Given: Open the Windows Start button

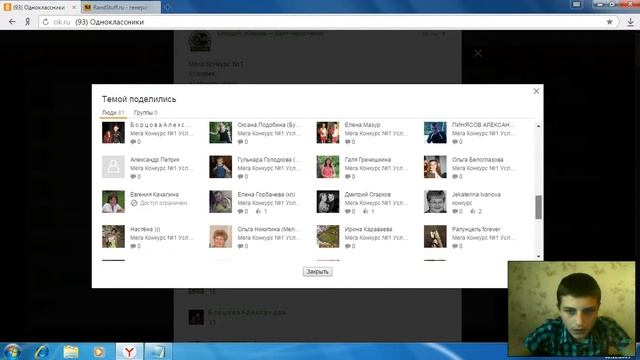Looking at the screenshot, I should (12, 351).
